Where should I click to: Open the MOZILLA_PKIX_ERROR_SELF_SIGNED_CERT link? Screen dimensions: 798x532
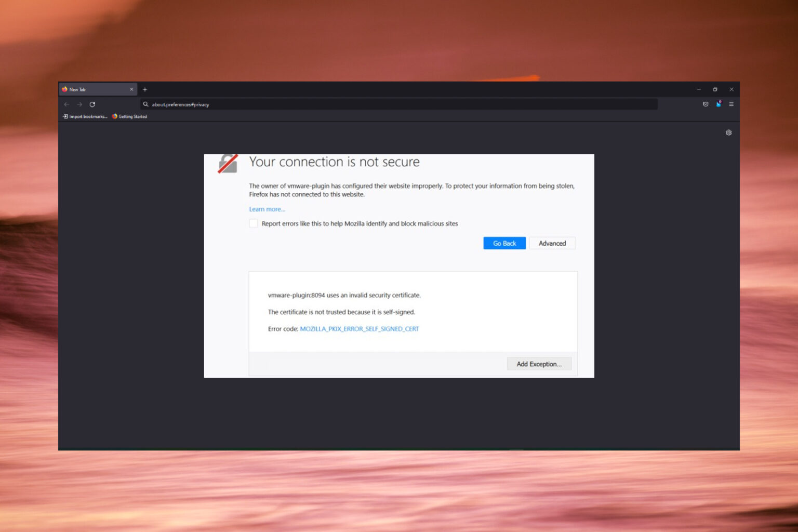tap(359, 328)
